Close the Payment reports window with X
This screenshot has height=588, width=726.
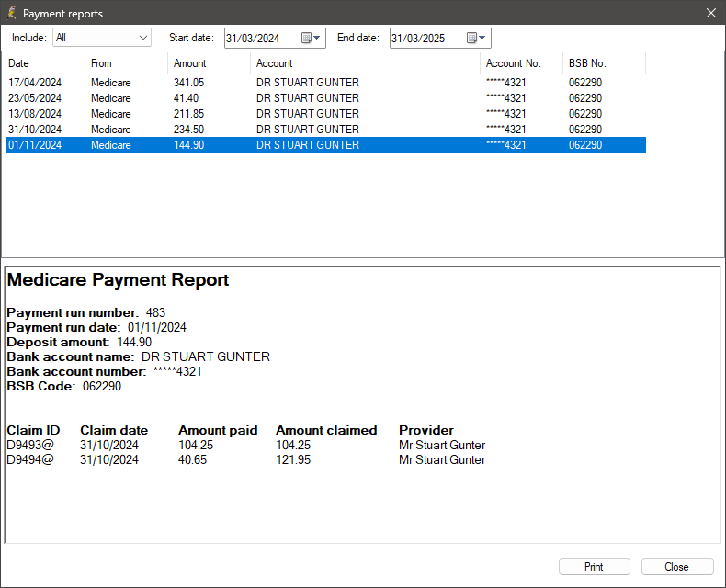(x=710, y=14)
